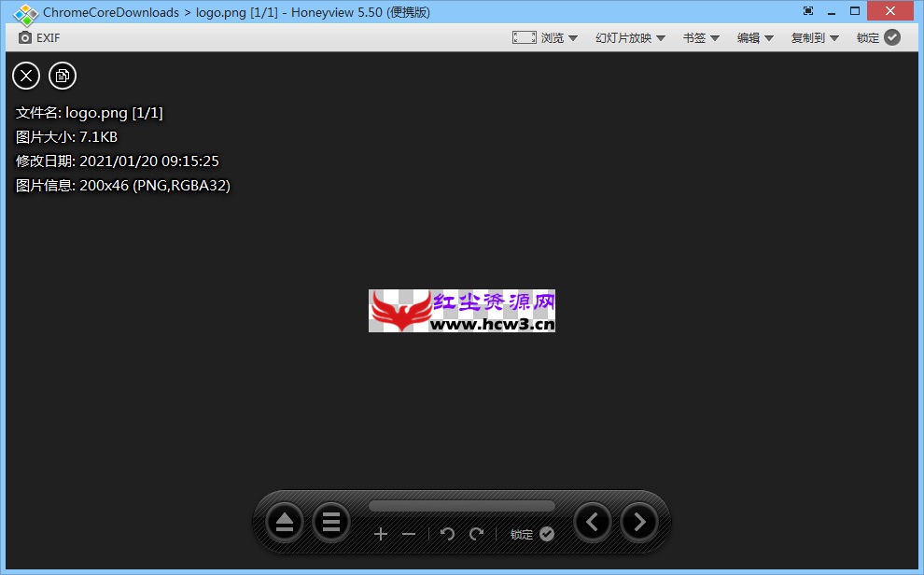
Task: Close the image info overlay
Action: click(x=26, y=76)
